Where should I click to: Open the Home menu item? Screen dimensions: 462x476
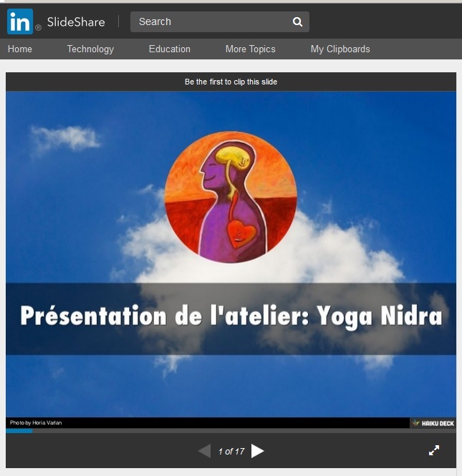pyautogui.click(x=20, y=49)
